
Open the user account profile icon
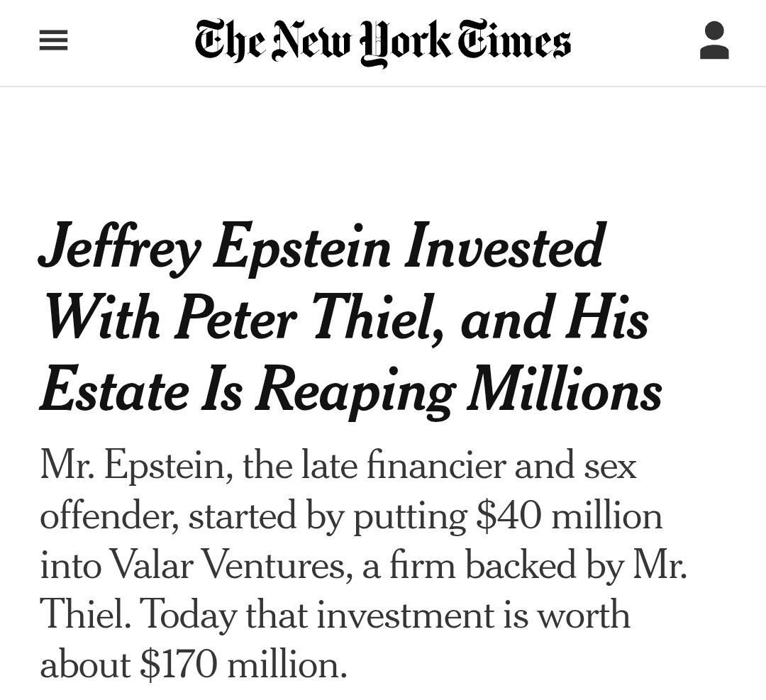pyautogui.click(x=714, y=41)
